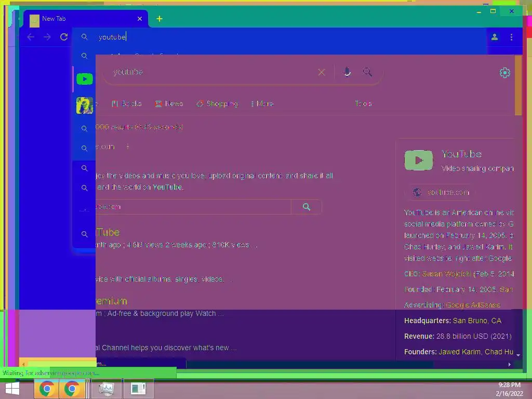Open the San Bruno, CA headquarters link

[x=477, y=321]
